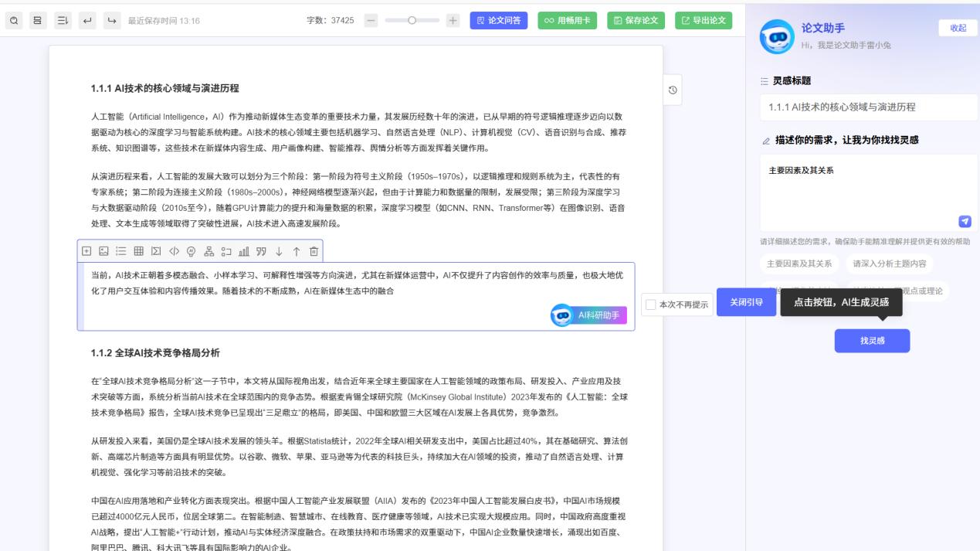Open the code block insert tool
980x551 pixels.
point(174,253)
